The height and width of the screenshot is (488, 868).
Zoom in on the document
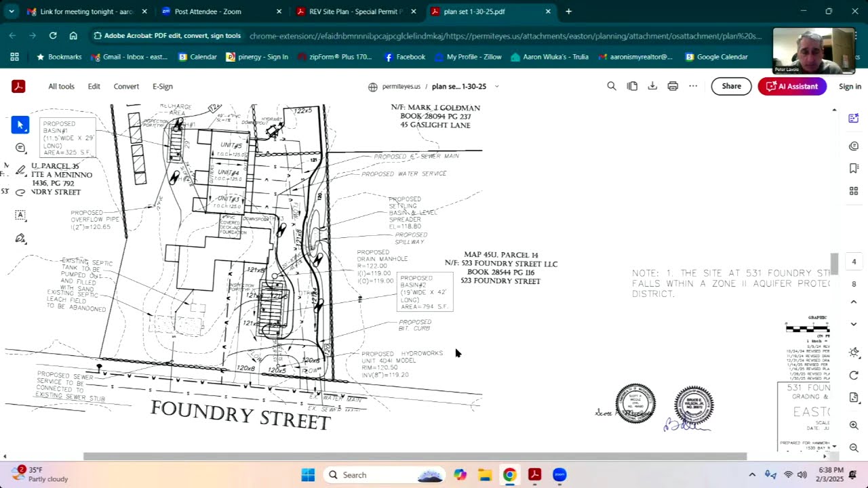pos(854,425)
